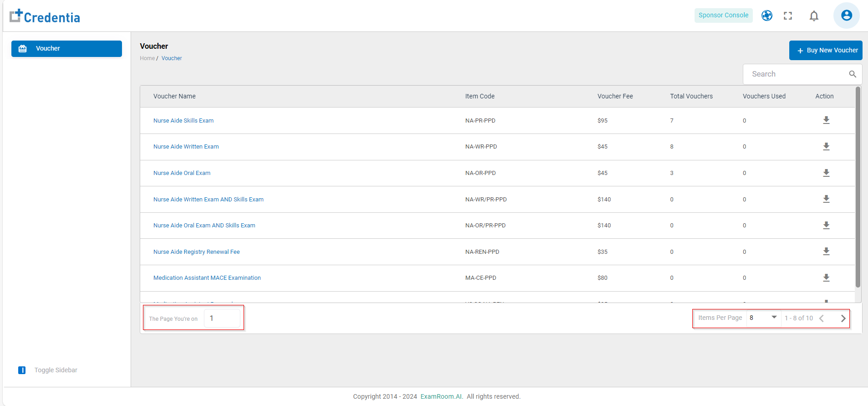Download Written Exam AND Skills Exam voucher
This screenshot has height=406, width=868.
[x=826, y=199]
